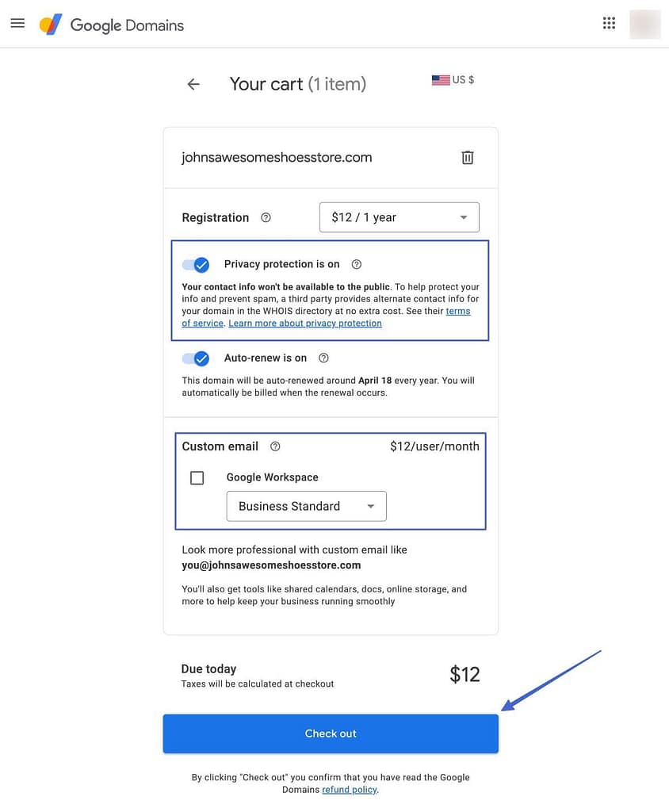Open the Google apps launcher grid
The width and height of the screenshot is (669, 812).
click(x=609, y=22)
